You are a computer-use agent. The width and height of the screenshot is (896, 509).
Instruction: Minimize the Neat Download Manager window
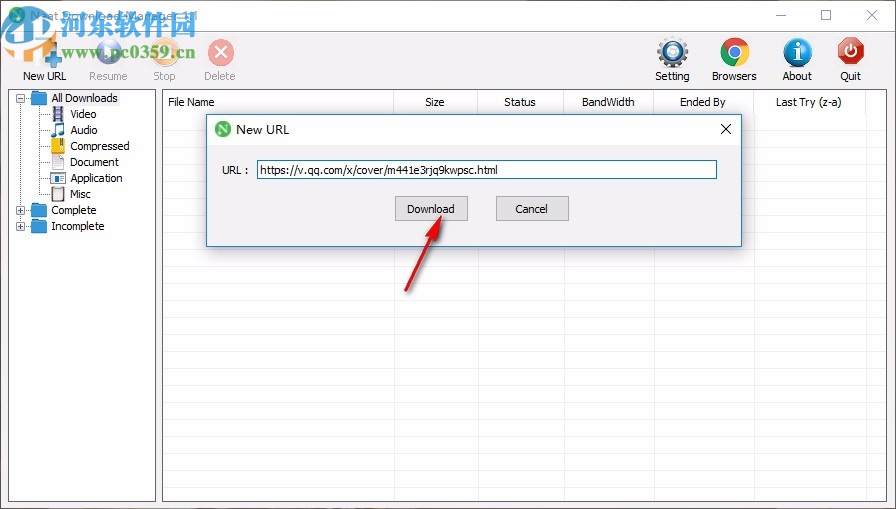[x=781, y=15]
